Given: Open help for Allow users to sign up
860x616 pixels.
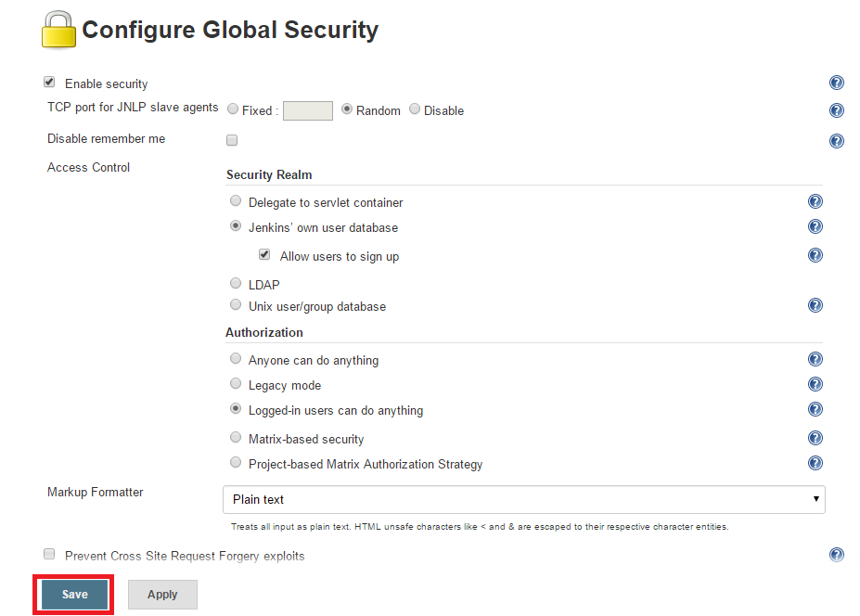Looking at the screenshot, I should click(815, 255).
